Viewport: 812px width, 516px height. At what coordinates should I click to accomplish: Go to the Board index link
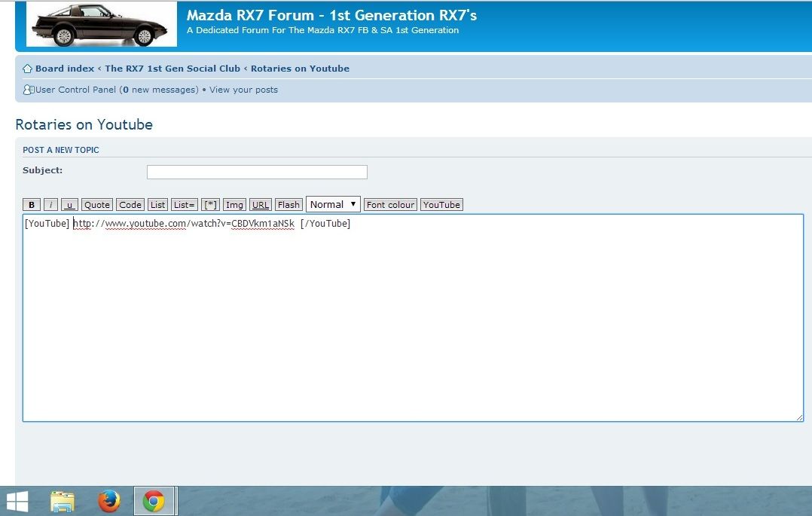[65, 69]
